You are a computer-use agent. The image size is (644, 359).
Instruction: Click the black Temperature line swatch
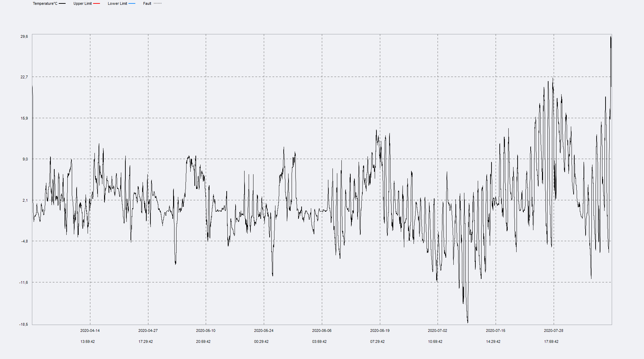pyautogui.click(x=62, y=3)
